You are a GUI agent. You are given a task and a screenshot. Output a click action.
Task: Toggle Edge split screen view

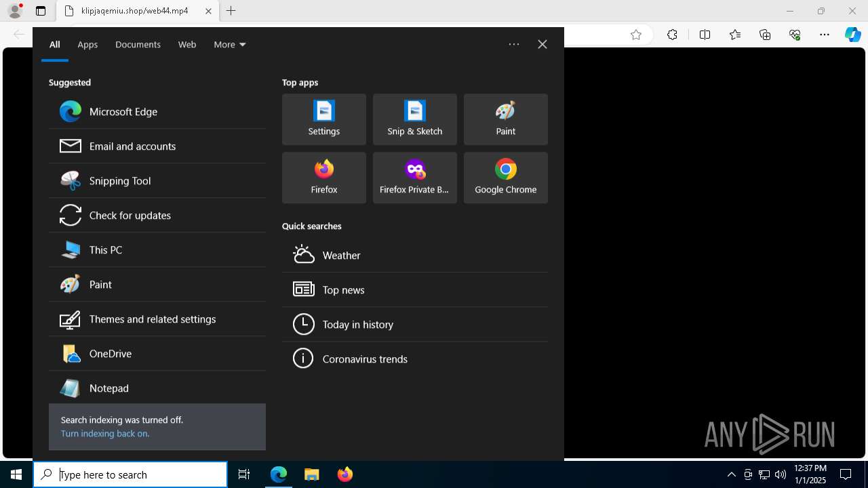coord(705,35)
